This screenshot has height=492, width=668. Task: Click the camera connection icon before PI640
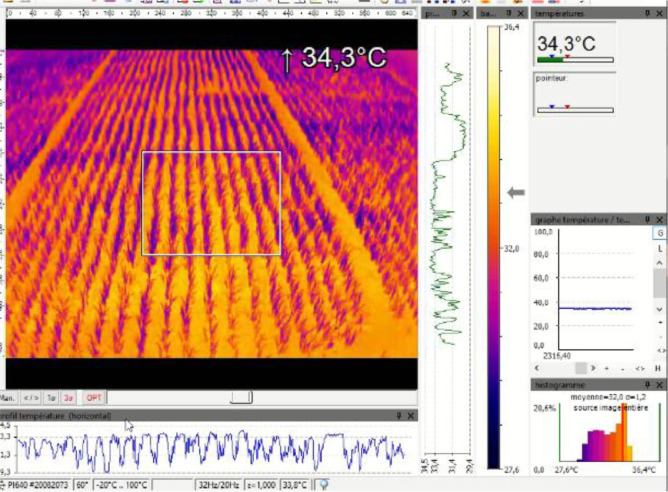point(3,485)
